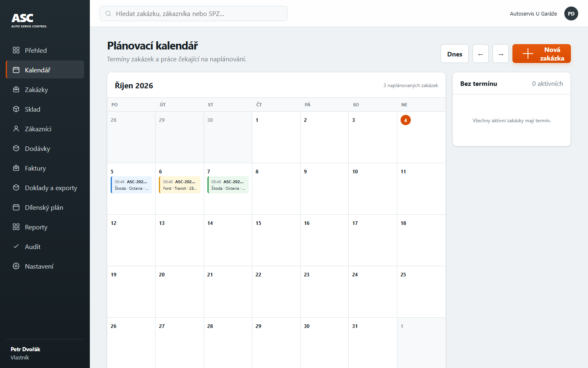Click the Dílenský plán calendar icon
The image size is (588, 368).
click(16, 207)
